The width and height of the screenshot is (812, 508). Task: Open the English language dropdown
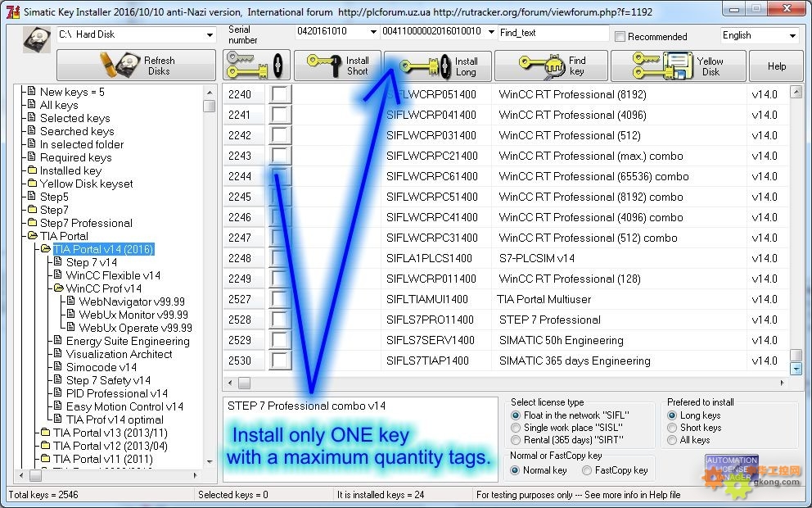click(792, 35)
